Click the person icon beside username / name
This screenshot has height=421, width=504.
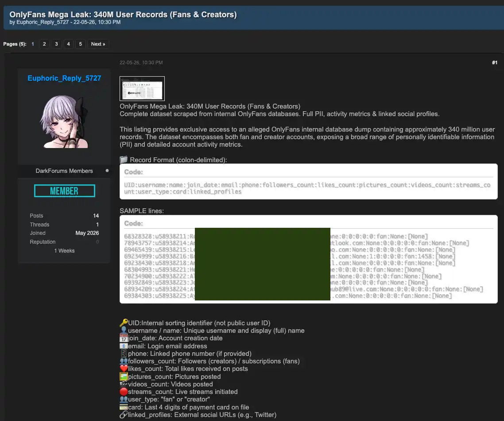124,330
